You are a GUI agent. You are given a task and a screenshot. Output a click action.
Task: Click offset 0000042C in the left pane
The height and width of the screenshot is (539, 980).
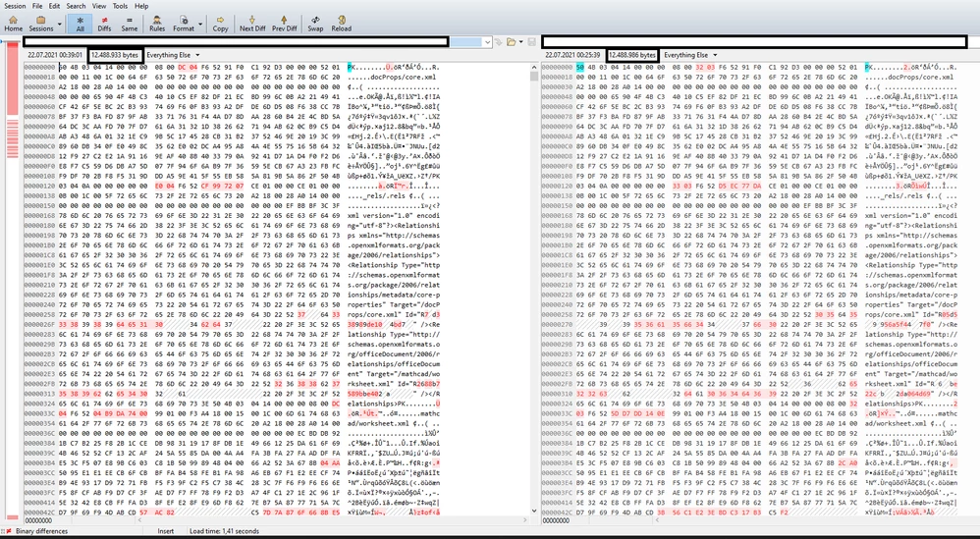[39, 512]
